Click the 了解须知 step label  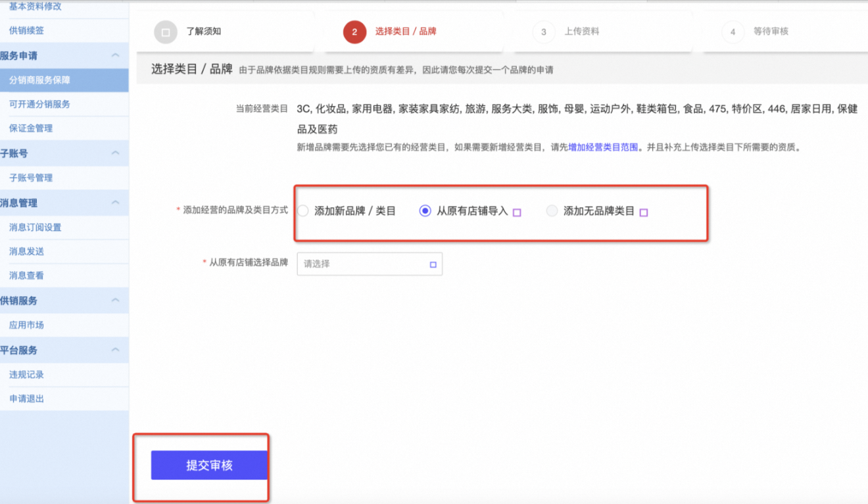(203, 31)
